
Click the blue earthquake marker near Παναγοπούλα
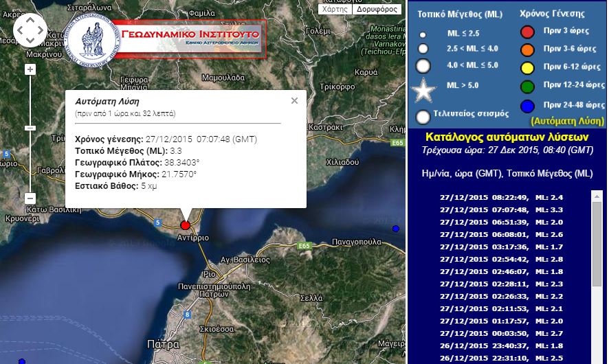[395, 228]
